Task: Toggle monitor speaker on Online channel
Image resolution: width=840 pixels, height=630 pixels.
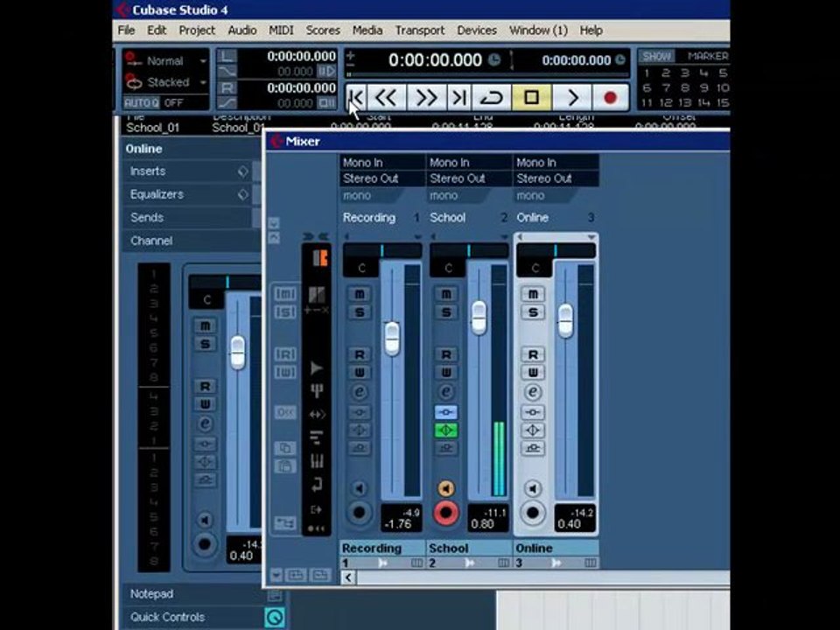Action: tap(533, 488)
